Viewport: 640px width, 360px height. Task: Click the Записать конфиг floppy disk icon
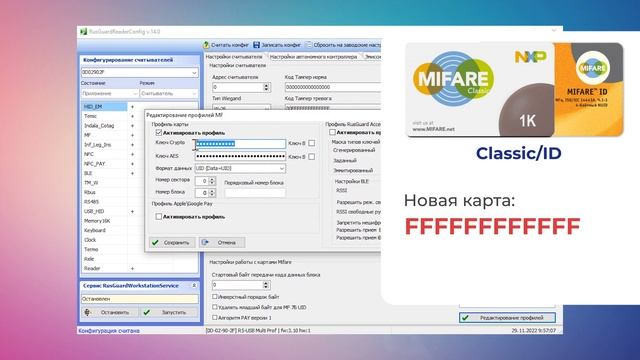[x=256, y=45]
